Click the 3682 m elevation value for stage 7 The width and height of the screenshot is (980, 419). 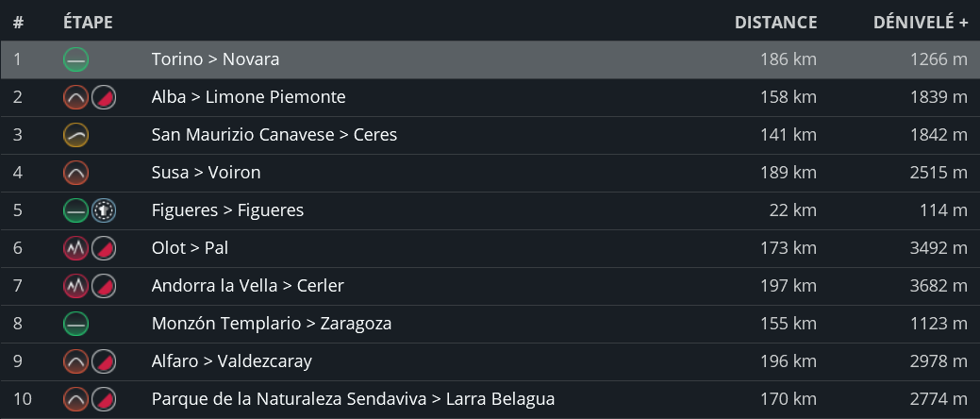coord(938,286)
